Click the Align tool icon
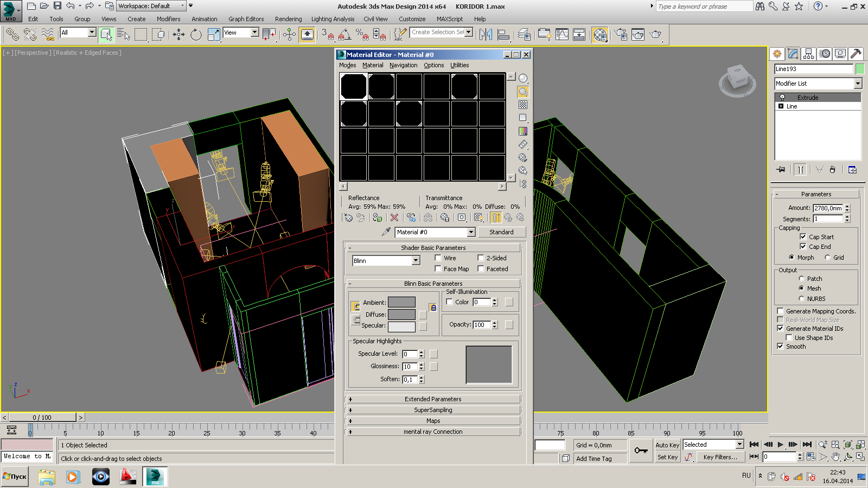The height and width of the screenshot is (488, 868). click(503, 35)
